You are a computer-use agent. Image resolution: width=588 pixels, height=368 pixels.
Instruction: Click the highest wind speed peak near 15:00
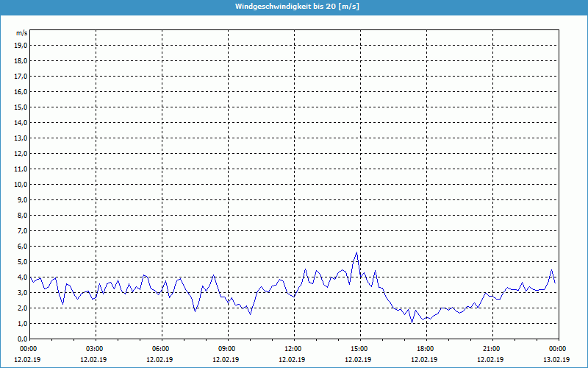tap(357, 252)
